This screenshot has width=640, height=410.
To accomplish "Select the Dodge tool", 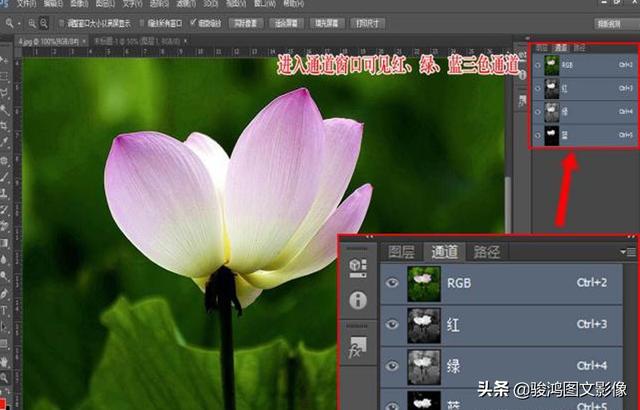I will (x=4, y=276).
